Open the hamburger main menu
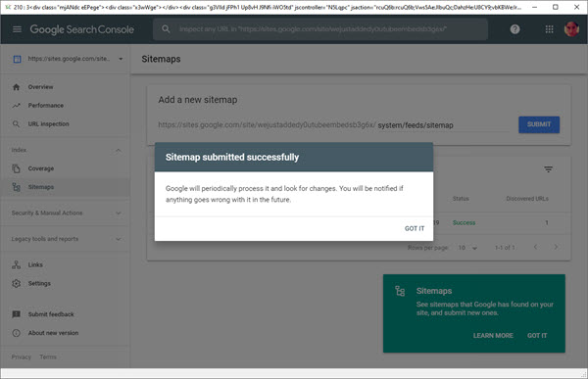The image size is (588, 379). [x=17, y=29]
